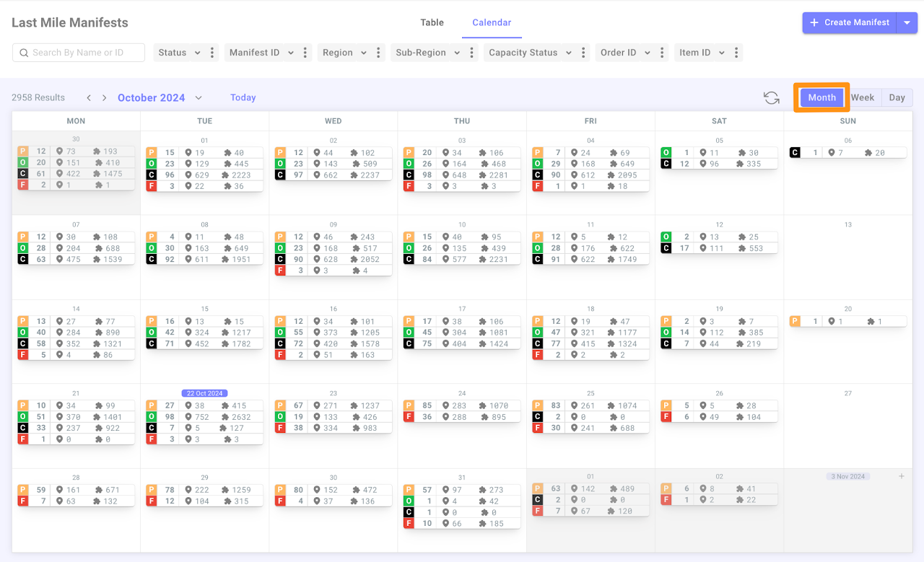
Task: Select the Calendar tab
Action: point(492,22)
